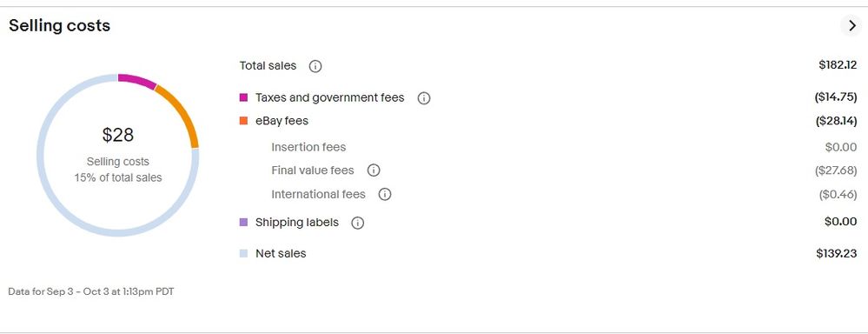This screenshot has height=334, width=868.
Task: Click the Total sales amount $182.12
Action: pos(838,65)
